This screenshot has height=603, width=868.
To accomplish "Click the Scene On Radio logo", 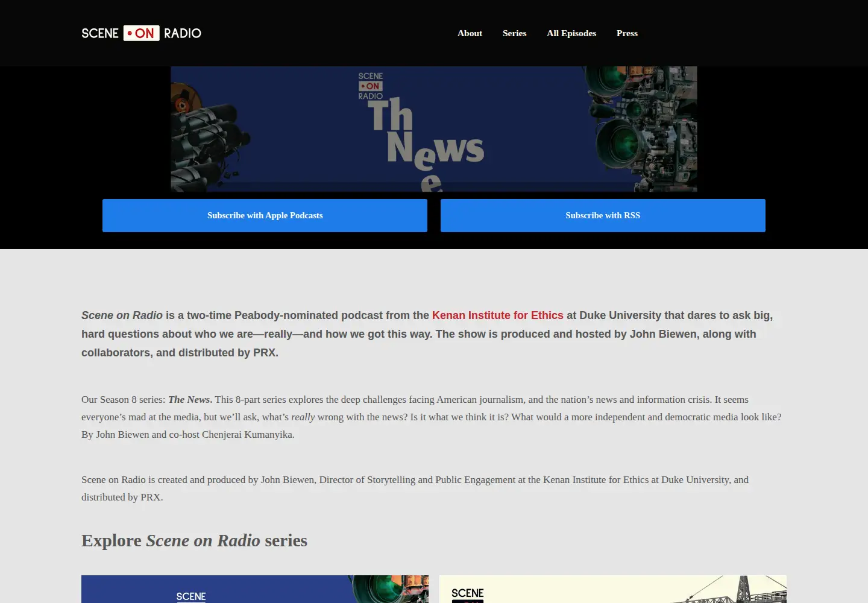I will (142, 33).
